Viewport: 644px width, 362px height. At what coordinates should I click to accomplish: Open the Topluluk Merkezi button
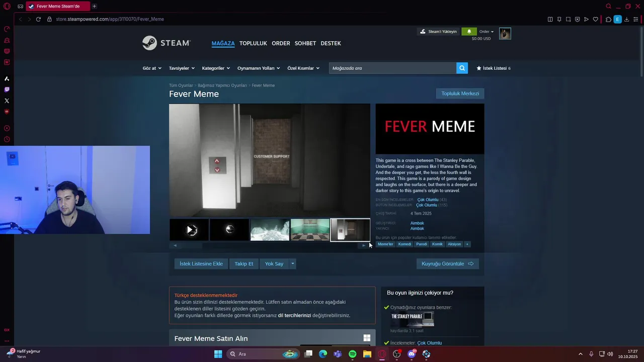(x=460, y=94)
